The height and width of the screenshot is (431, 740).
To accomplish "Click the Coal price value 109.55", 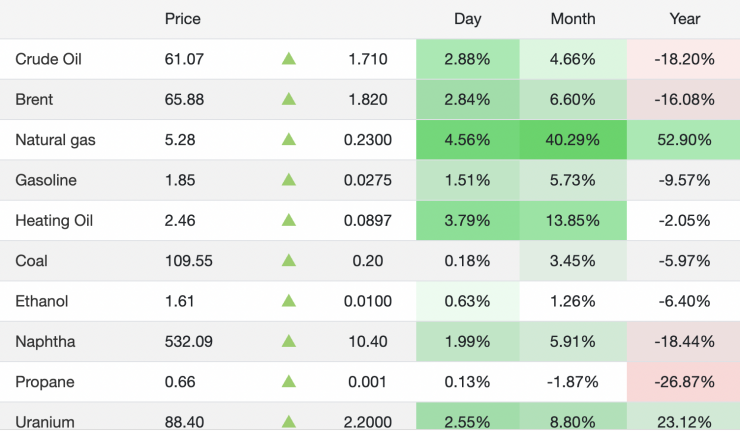I will click(x=189, y=261).
